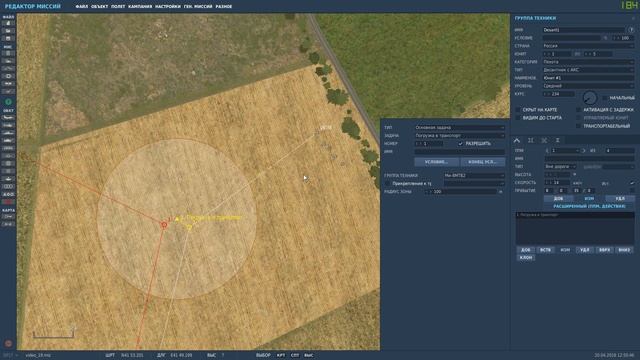Toggle Прикрепление к checkbox
This screenshot has width=640, height=360.
(x=387, y=184)
